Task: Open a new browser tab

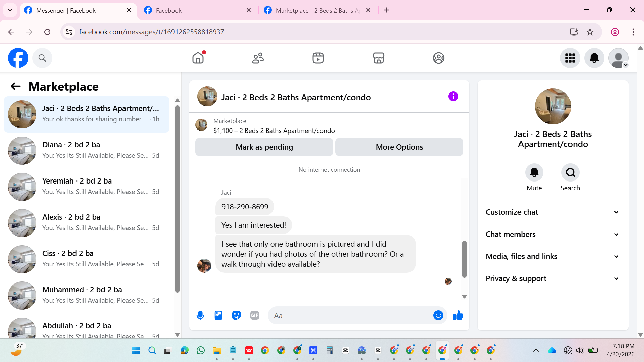Action: pos(387,10)
